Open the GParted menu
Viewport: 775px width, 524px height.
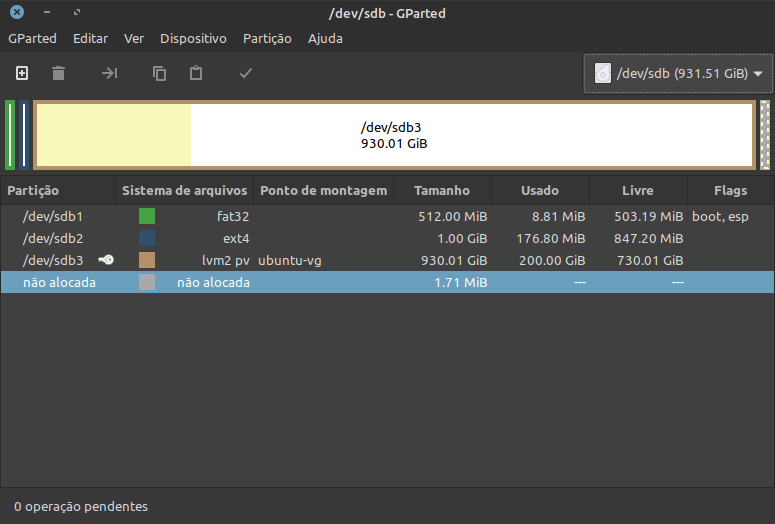32,39
